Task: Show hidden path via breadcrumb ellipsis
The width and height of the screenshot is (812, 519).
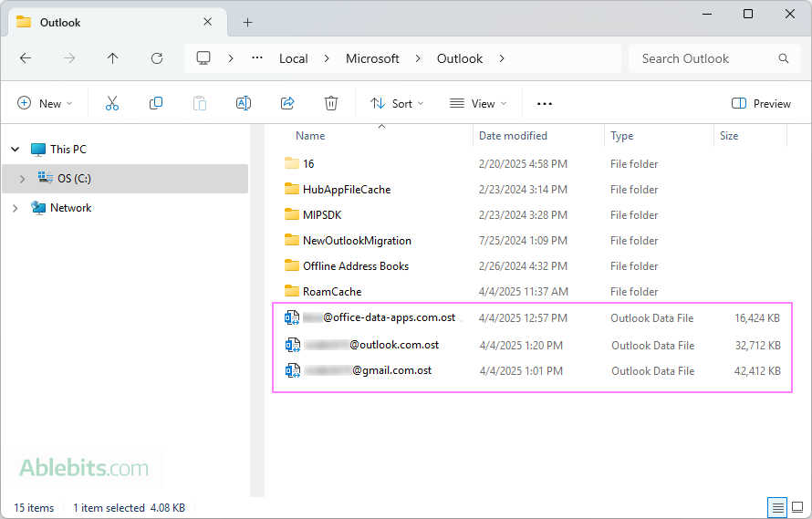Action: coord(257,58)
